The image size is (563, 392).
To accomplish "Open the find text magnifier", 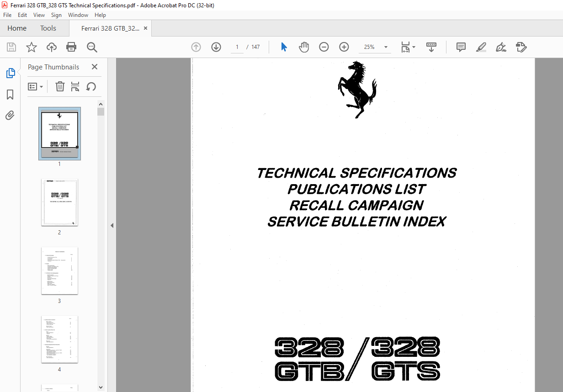I will 92,47.
